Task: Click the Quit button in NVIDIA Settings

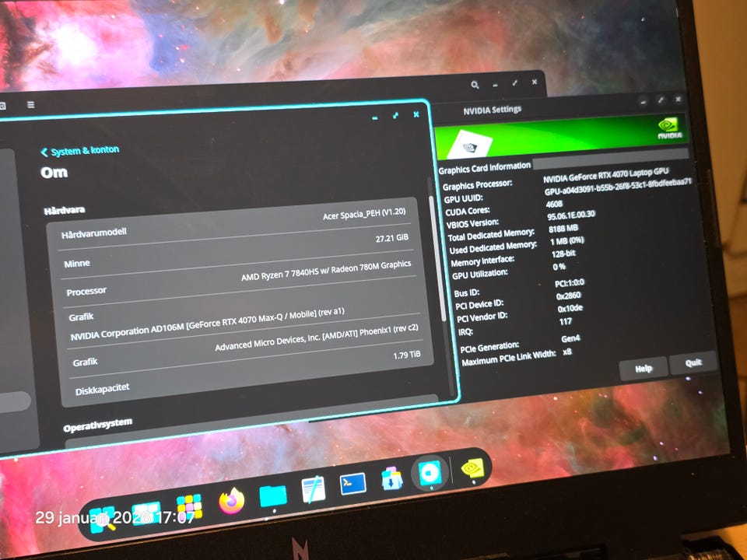Action: point(693,363)
